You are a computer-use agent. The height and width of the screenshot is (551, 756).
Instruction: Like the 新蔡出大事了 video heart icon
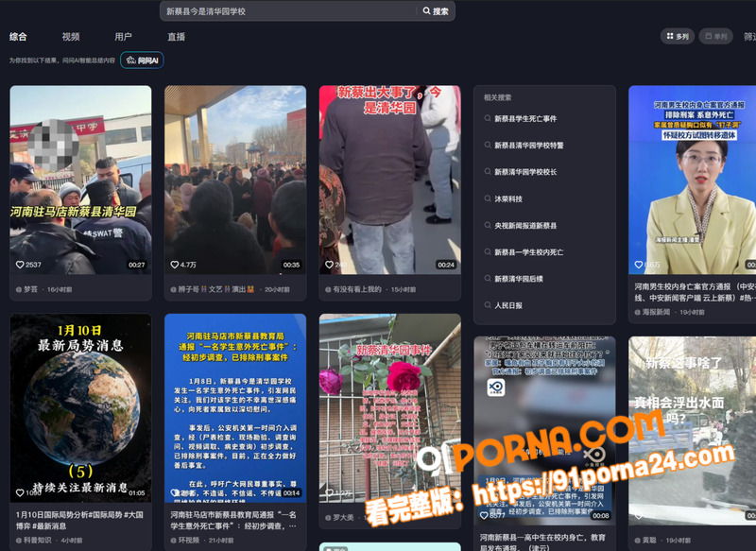point(329,265)
